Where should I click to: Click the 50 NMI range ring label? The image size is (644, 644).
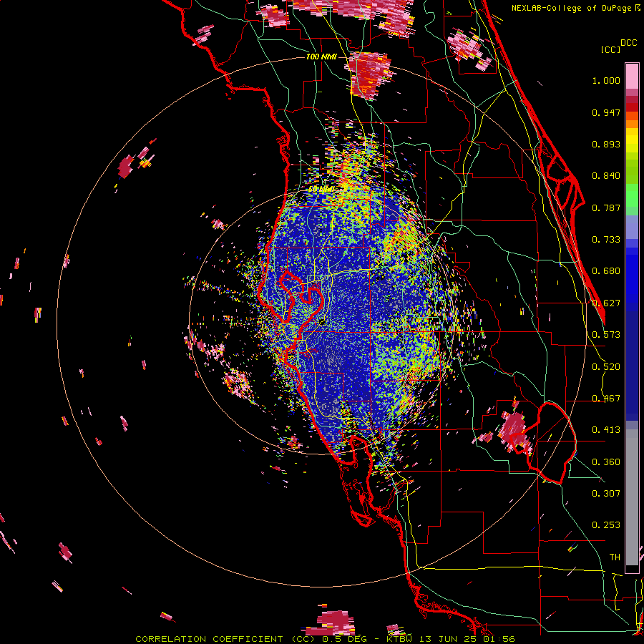click(x=321, y=190)
